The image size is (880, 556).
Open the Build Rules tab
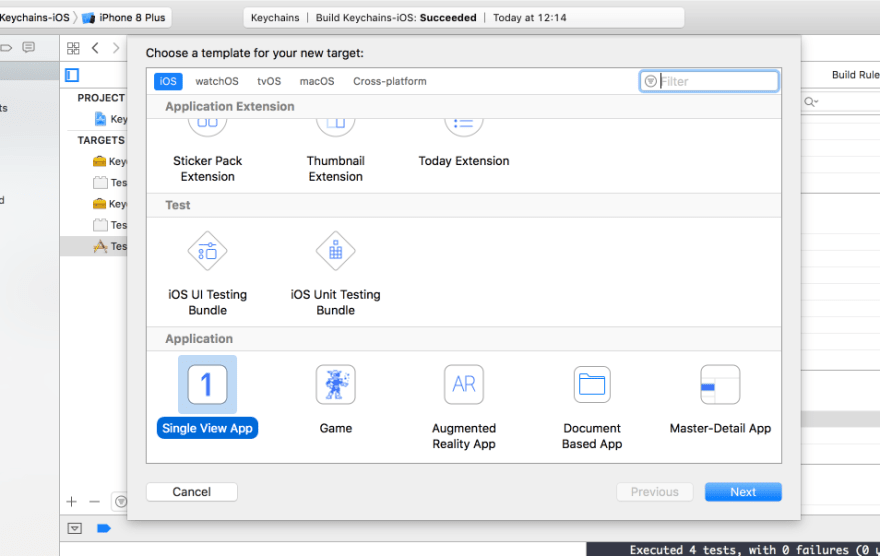(855, 75)
